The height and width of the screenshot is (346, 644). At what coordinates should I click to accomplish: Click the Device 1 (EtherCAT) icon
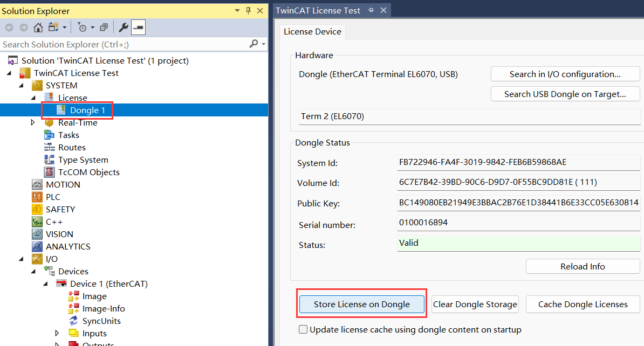point(61,283)
